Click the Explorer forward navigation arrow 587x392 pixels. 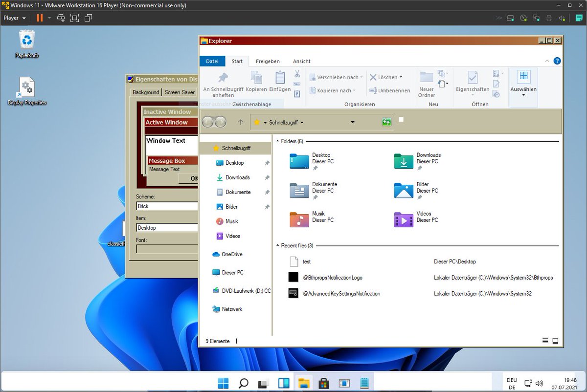coord(220,122)
